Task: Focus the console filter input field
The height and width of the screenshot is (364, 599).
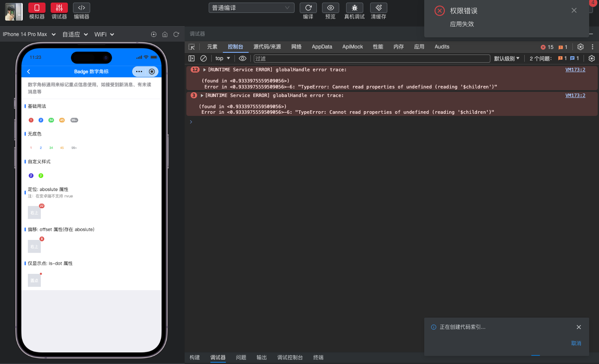Action: pos(371,58)
